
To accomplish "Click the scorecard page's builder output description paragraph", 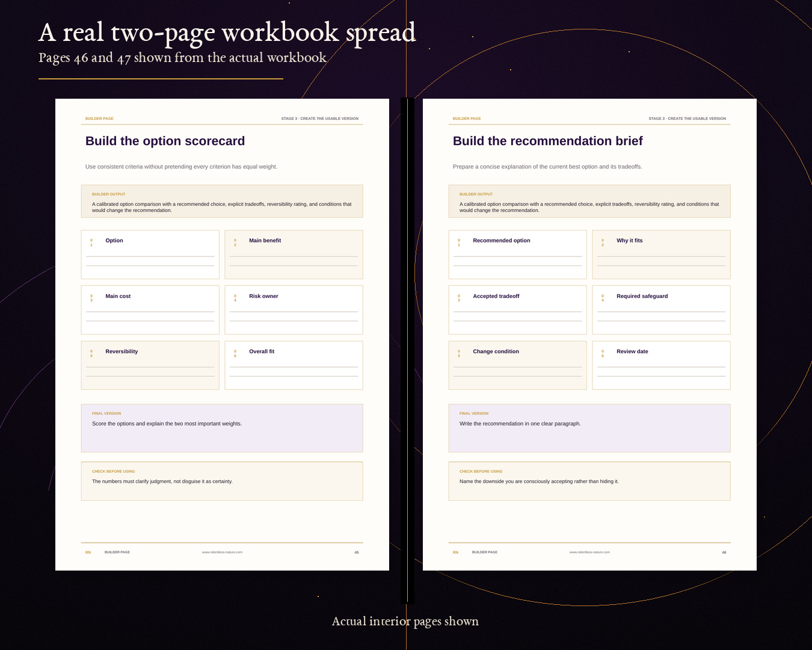I will click(x=222, y=207).
